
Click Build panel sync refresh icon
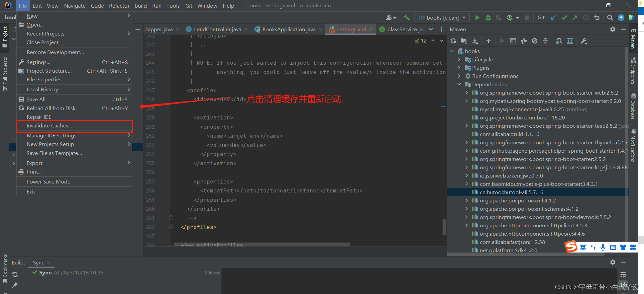(15, 274)
